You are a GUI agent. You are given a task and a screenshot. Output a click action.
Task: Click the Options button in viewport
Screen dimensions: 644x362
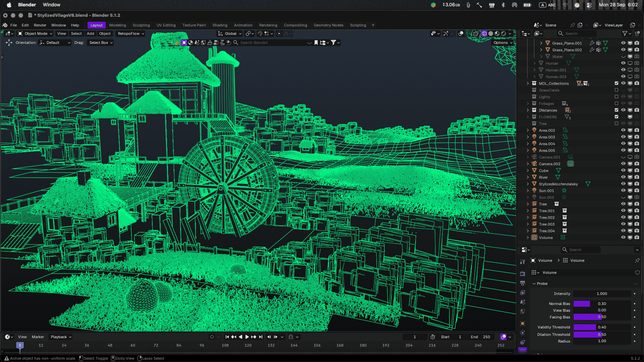(503, 43)
